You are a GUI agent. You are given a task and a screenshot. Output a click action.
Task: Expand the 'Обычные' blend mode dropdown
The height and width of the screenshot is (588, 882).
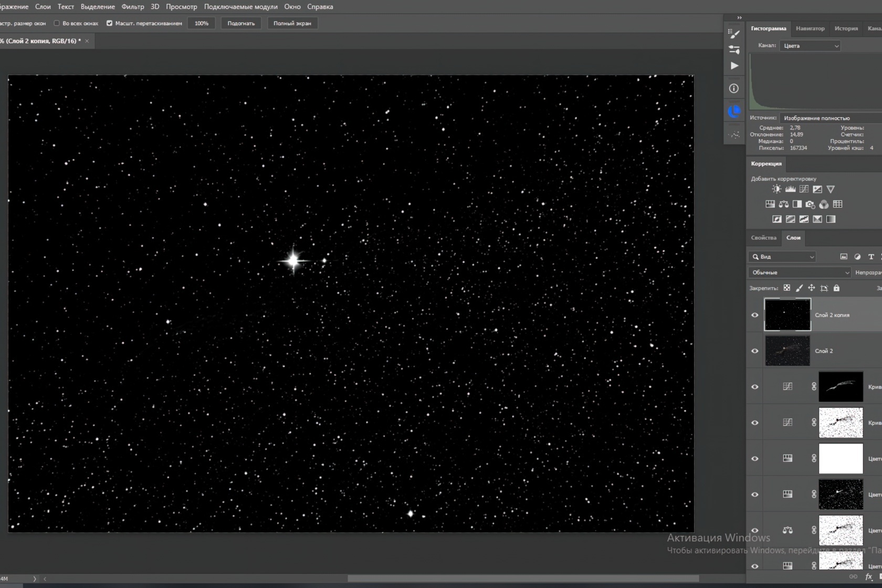pos(799,272)
